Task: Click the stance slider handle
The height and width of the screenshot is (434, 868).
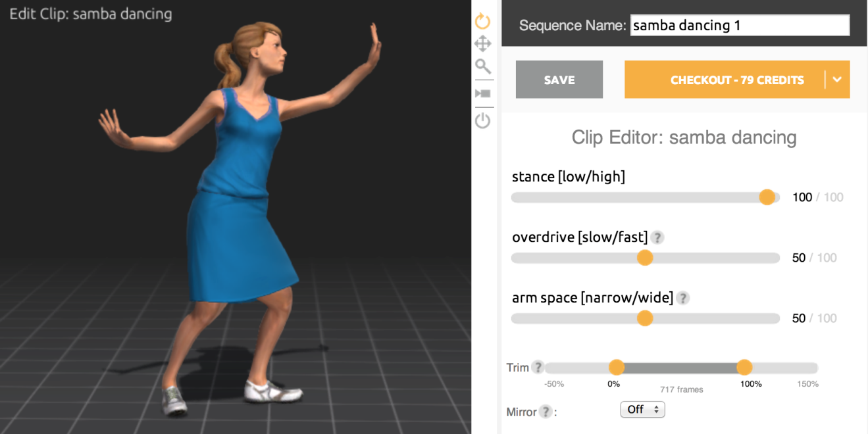Action: pyautogui.click(x=767, y=197)
